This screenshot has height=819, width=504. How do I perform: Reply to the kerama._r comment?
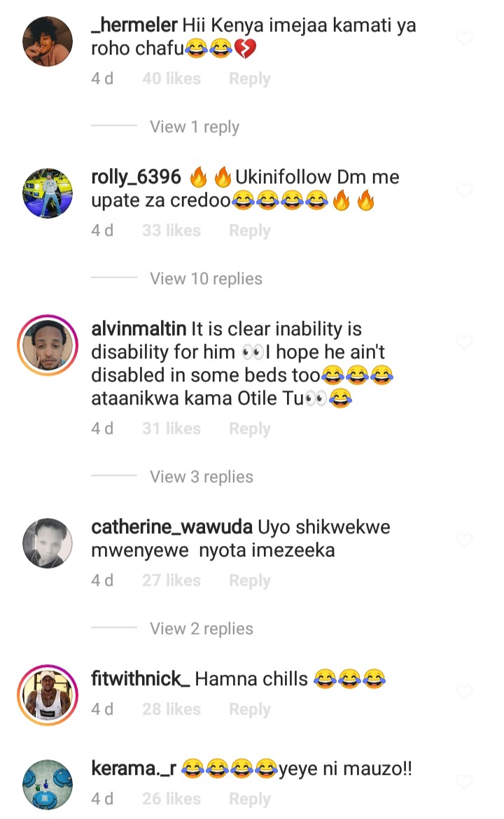pyautogui.click(x=250, y=799)
